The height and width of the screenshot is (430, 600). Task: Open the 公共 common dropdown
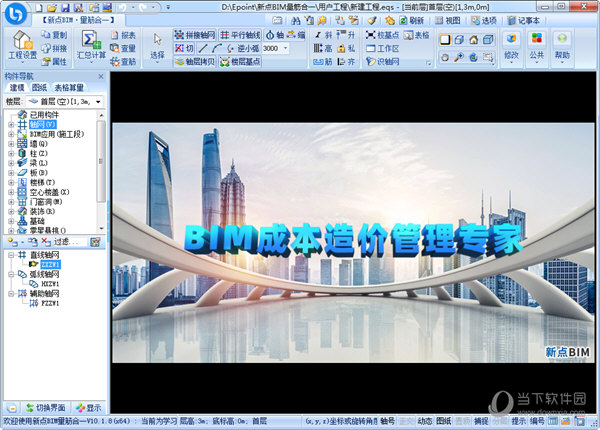536,48
